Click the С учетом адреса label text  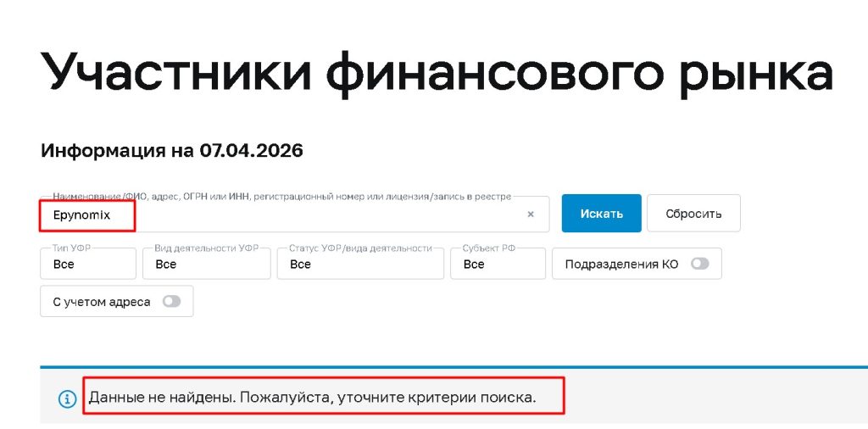102,302
